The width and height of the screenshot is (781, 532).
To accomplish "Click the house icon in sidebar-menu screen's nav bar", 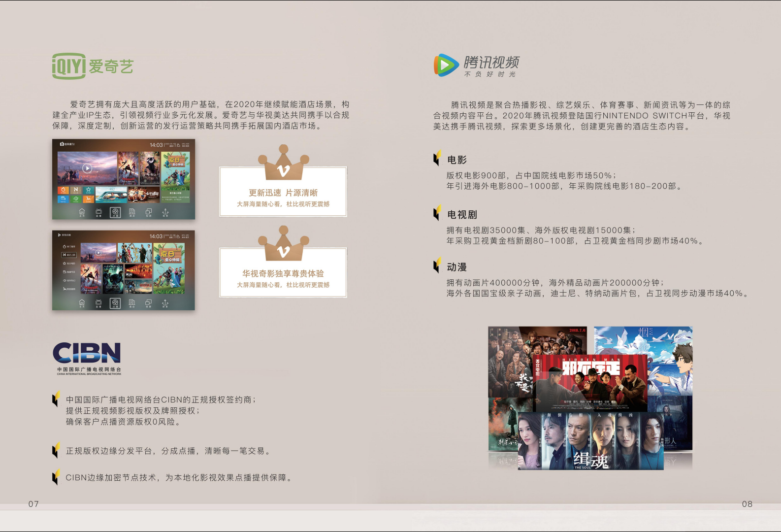I will point(82,303).
